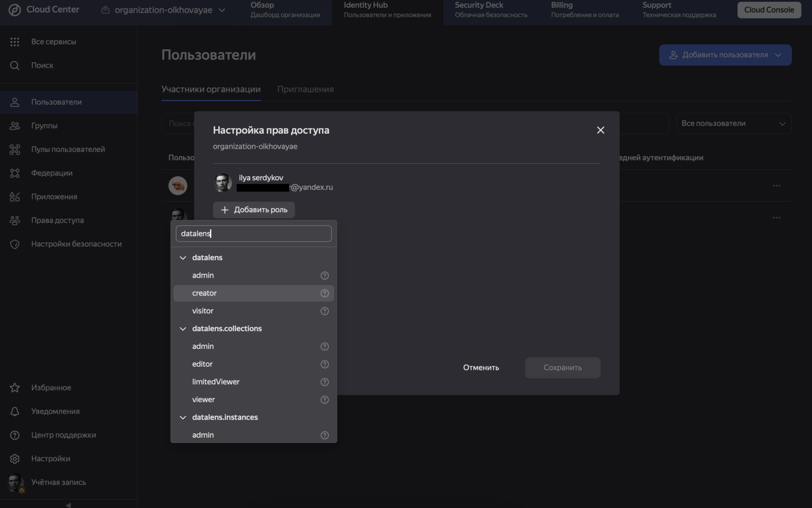Click the Федерации sidebar icon

[x=14, y=173]
